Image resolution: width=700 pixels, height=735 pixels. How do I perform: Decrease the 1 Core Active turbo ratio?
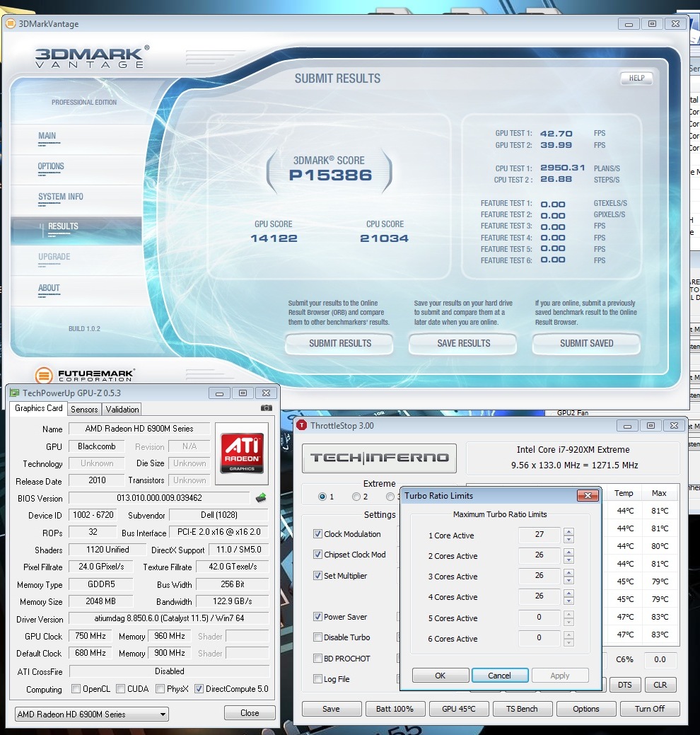tap(568, 539)
